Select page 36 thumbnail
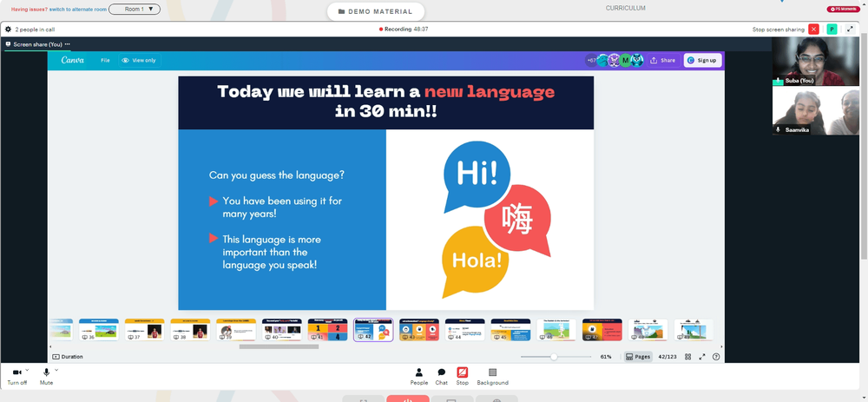 (x=99, y=329)
